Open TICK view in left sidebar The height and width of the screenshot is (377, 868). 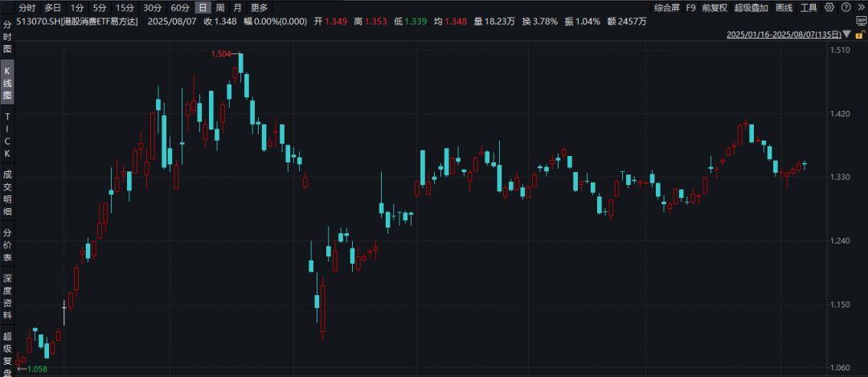tap(7, 134)
